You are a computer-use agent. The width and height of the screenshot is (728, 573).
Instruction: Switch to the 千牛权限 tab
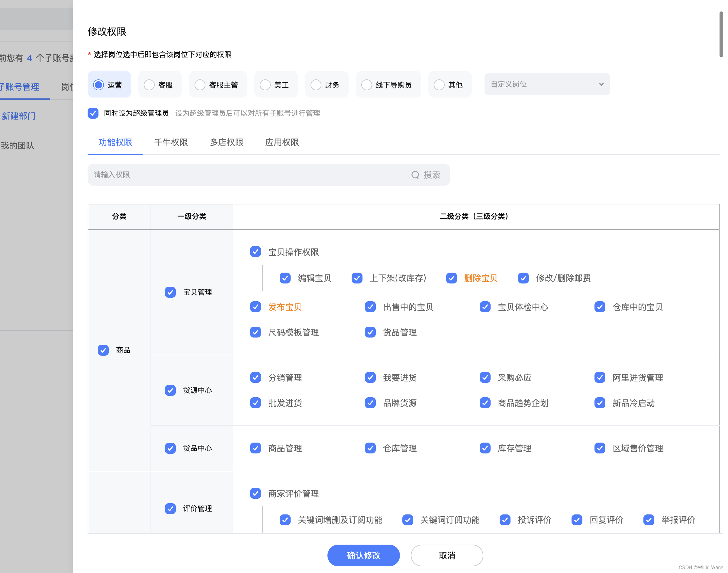171,142
